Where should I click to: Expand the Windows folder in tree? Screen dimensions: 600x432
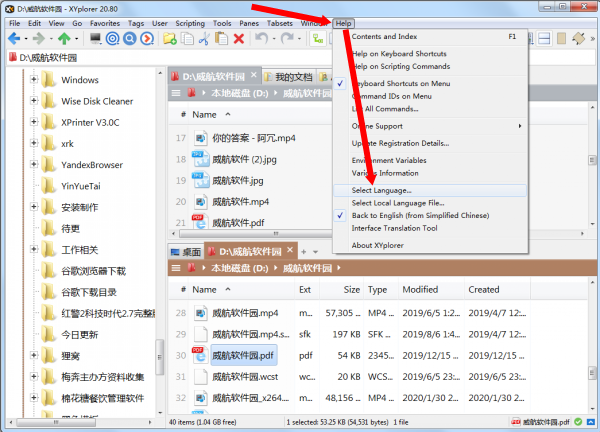coord(34,80)
